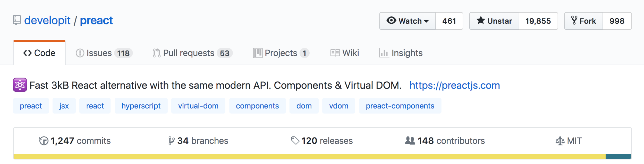Click the code brackets icon
Image resolution: width=644 pixels, height=164 pixels.
coord(28,53)
